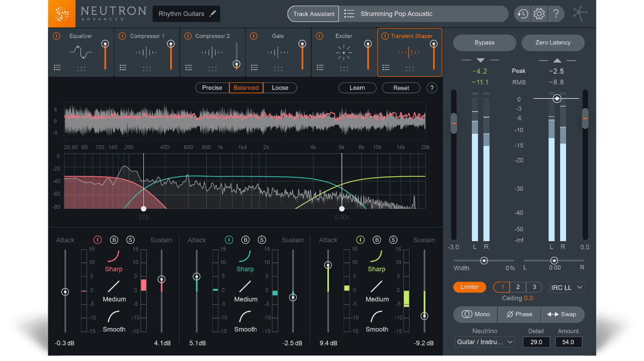Open Compressor 2 preset list icon
This screenshot has height=361, width=644.
pyautogui.click(x=189, y=67)
